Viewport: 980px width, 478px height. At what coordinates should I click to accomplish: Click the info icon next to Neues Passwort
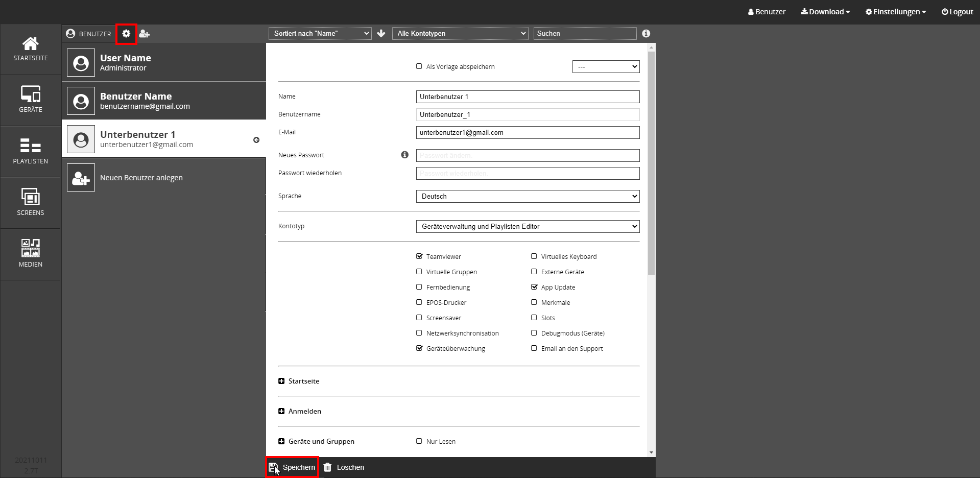coord(404,155)
